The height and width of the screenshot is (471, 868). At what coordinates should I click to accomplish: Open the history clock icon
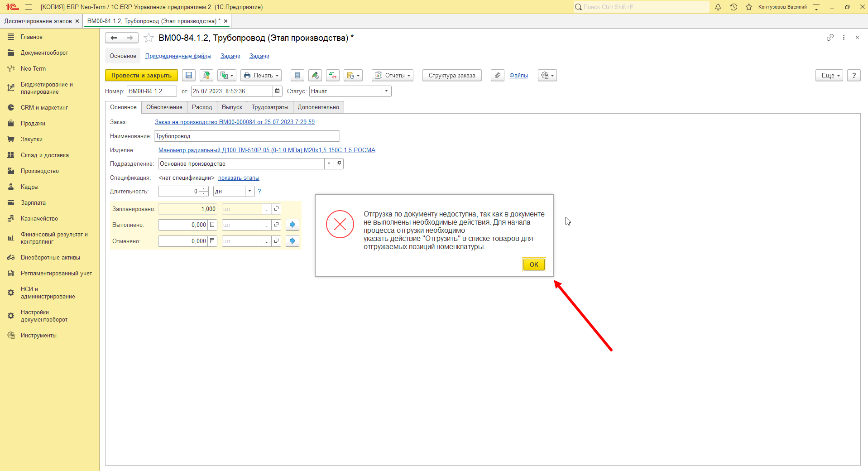coord(734,7)
